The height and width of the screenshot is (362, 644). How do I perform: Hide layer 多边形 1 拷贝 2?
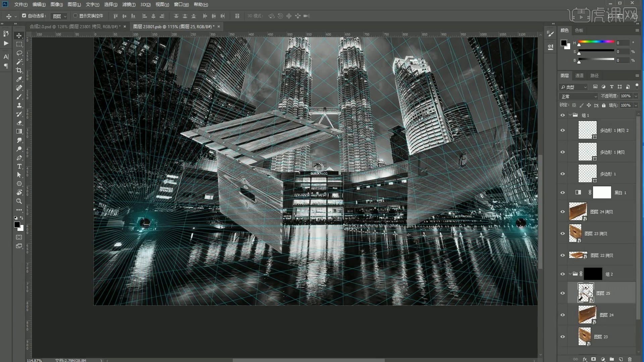[x=562, y=130]
